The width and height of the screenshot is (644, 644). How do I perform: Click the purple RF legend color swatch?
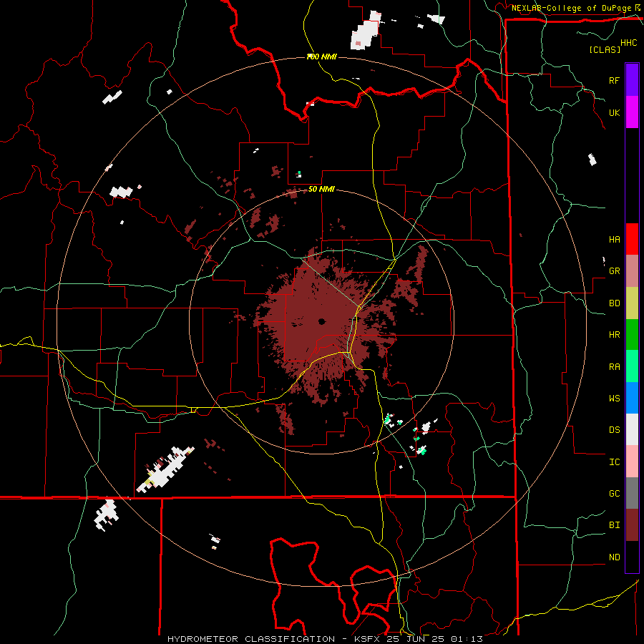tap(632, 80)
